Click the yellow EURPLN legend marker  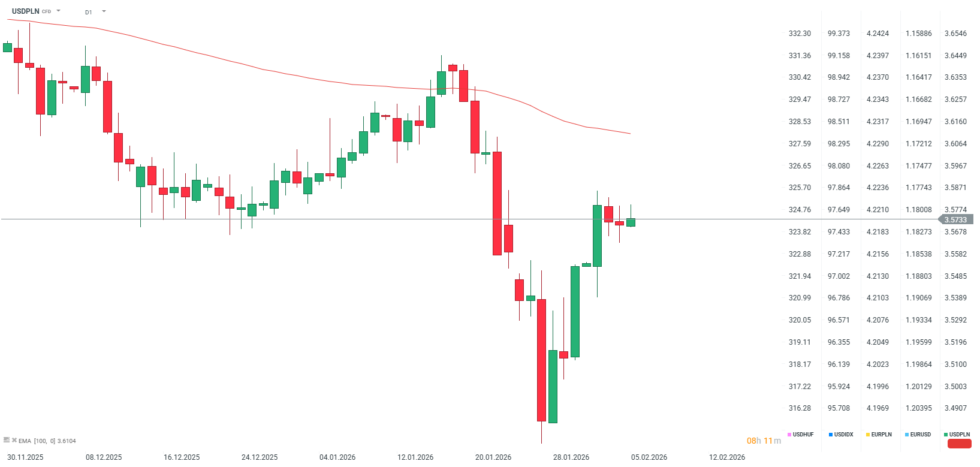[x=868, y=435]
